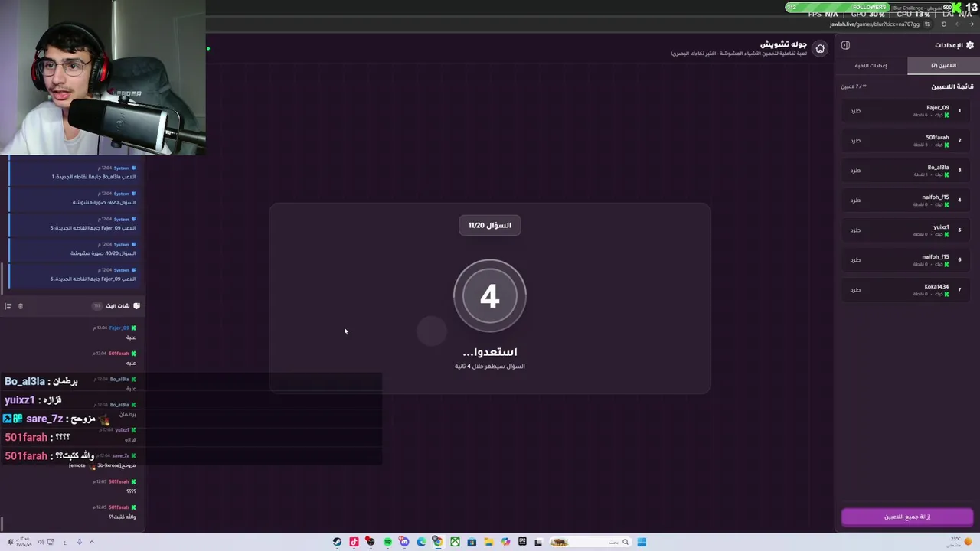Click the home icon beside the game title
The image size is (980, 551).
820,49
